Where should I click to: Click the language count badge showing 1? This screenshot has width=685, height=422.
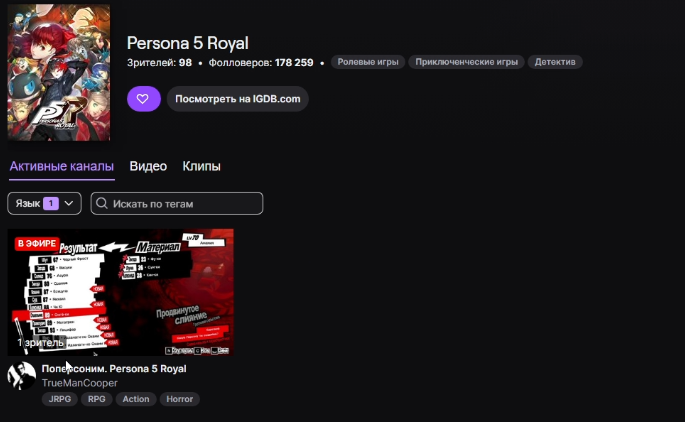click(x=51, y=204)
